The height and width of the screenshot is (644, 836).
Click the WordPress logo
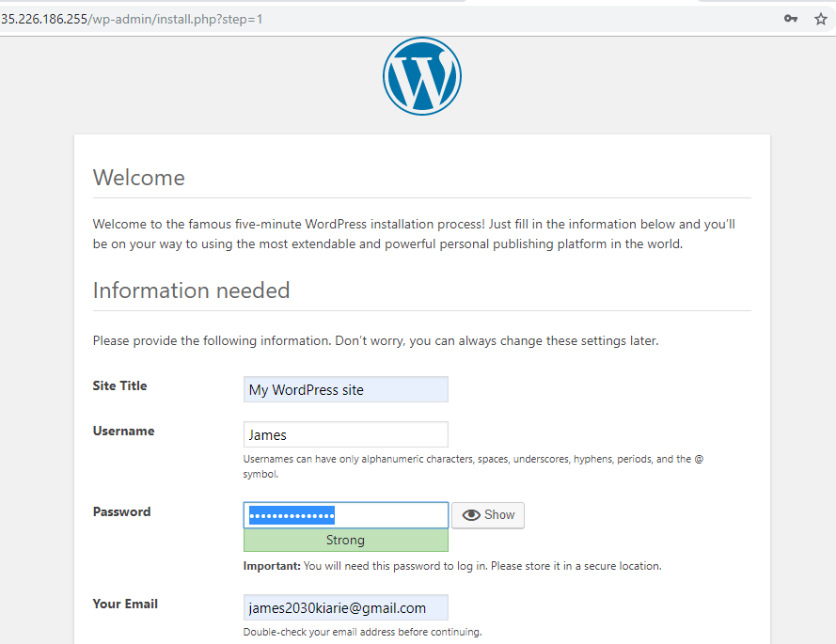(x=421, y=77)
